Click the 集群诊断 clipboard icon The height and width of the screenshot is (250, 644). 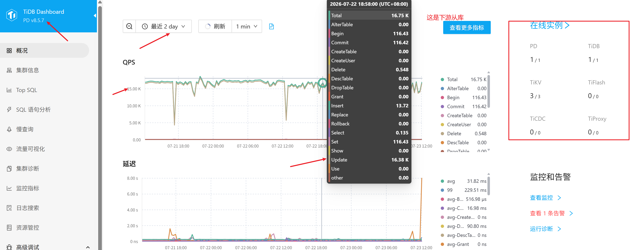point(9,168)
